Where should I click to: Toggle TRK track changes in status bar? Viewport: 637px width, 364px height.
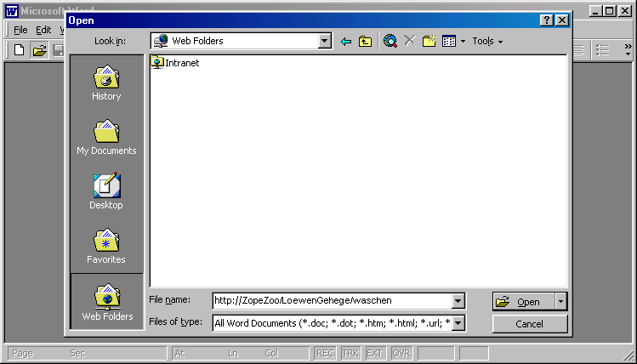pyautogui.click(x=350, y=354)
